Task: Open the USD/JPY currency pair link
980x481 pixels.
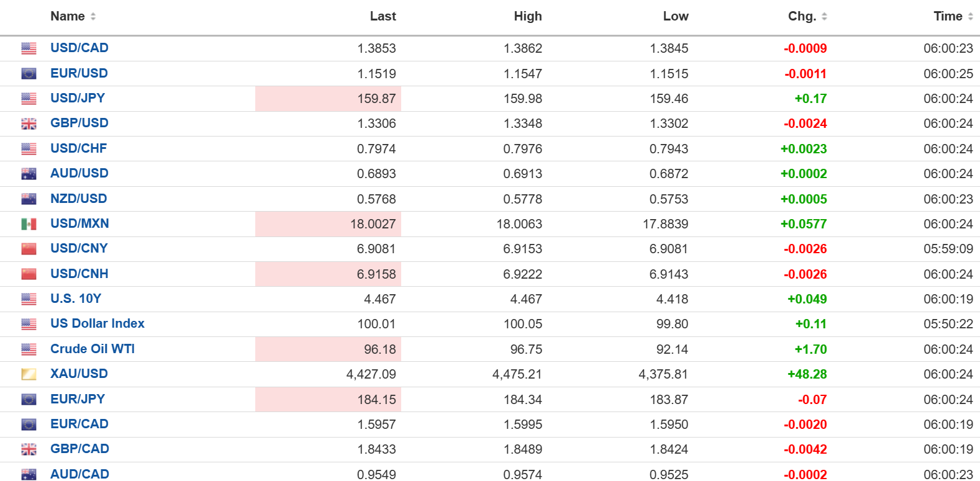Action: click(78, 98)
